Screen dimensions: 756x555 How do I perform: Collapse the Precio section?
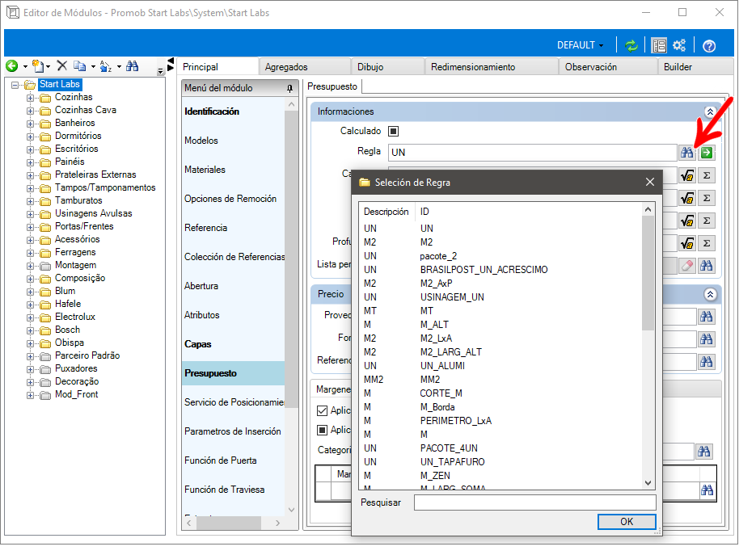pyautogui.click(x=710, y=294)
